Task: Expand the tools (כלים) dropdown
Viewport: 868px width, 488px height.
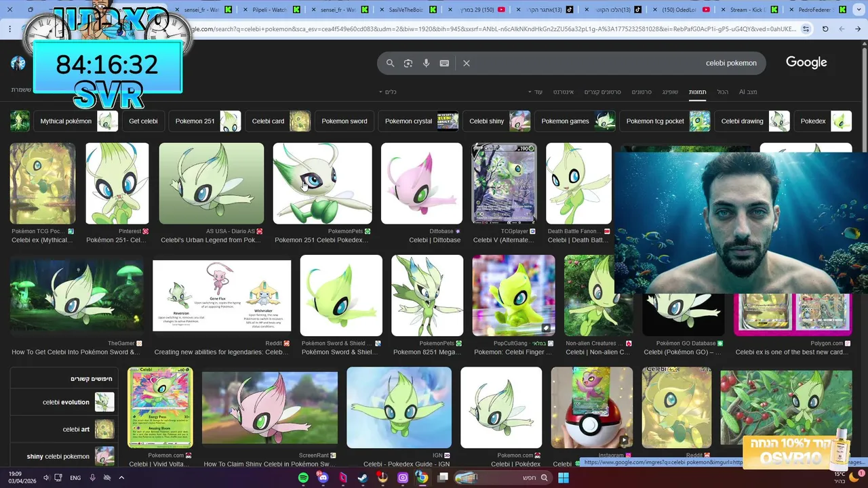Action: pos(387,91)
